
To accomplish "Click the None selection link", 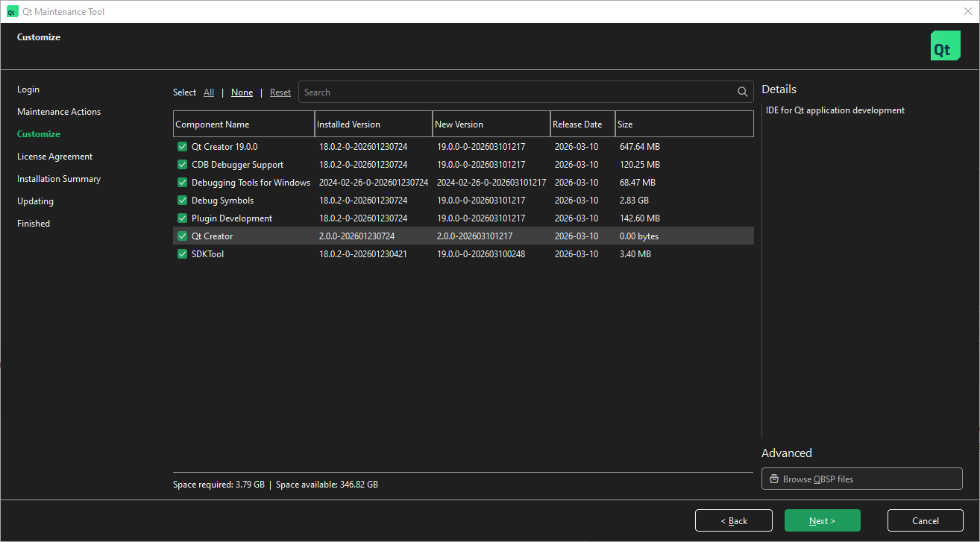I will pos(242,92).
